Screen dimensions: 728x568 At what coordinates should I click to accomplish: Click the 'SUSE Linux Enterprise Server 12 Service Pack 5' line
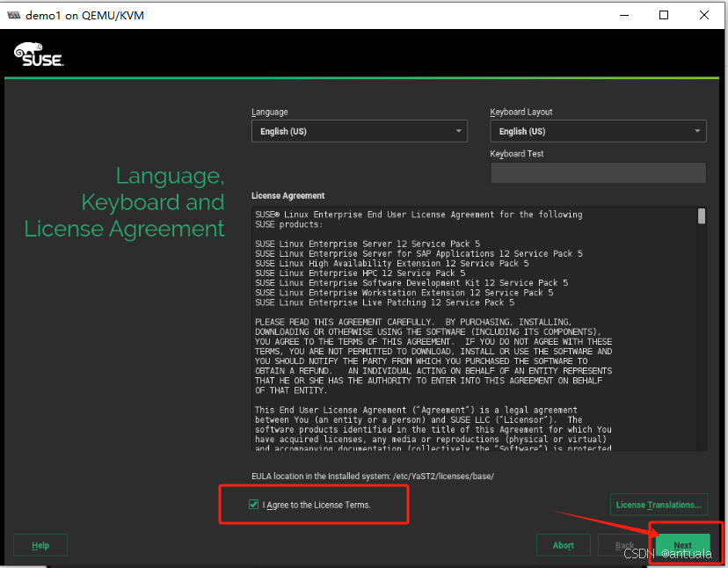pos(368,244)
